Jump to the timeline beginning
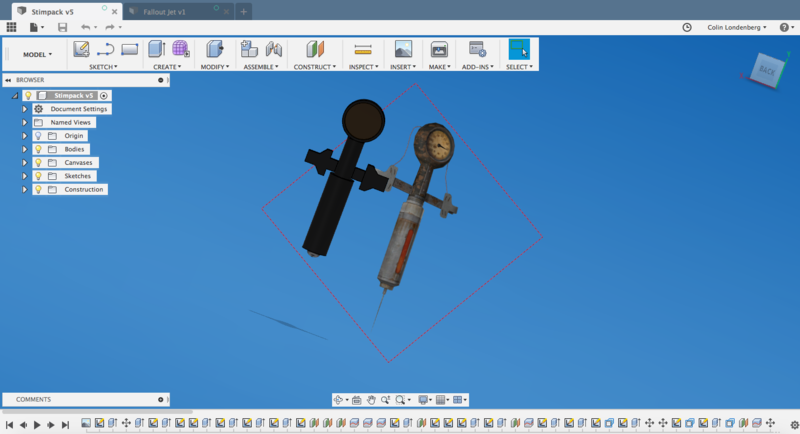 [x=9, y=424]
